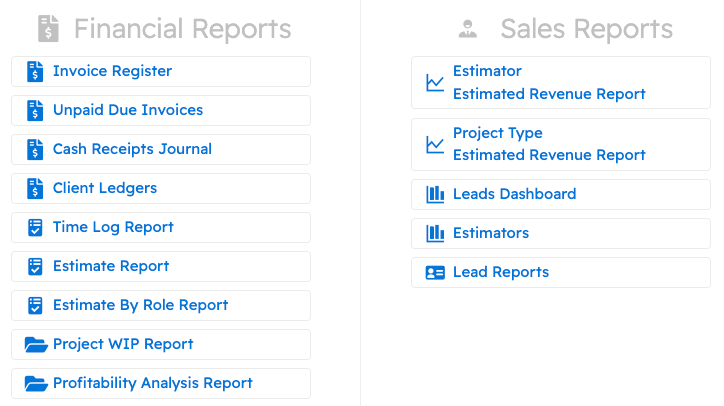Click the bar chart icon beside Estimators

click(x=435, y=233)
